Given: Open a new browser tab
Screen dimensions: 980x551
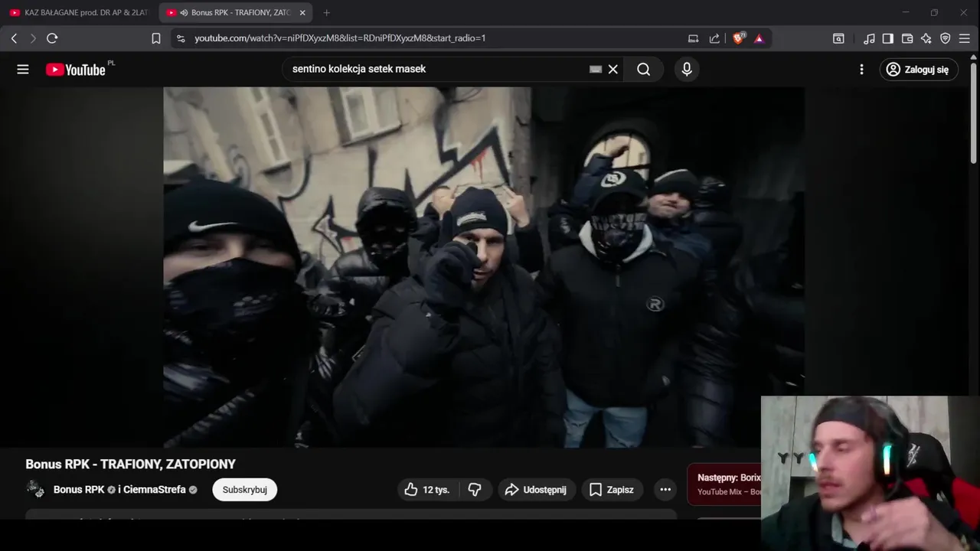Looking at the screenshot, I should tap(327, 12).
